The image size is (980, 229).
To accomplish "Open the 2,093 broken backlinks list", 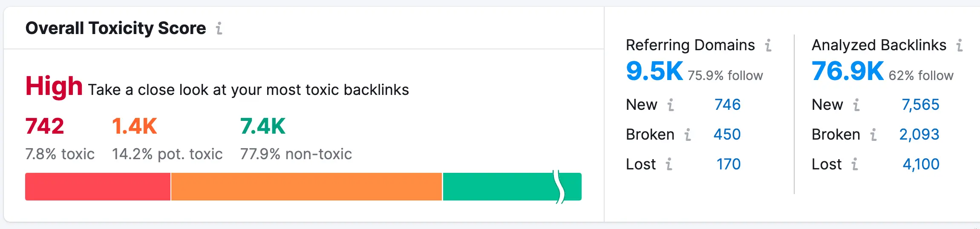I will (x=919, y=135).
